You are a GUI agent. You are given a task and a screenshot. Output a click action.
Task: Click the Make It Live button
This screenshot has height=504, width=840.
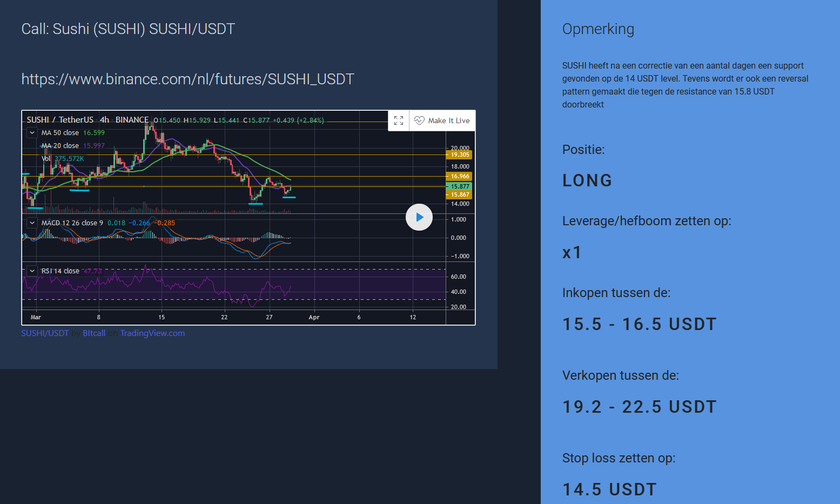442,120
